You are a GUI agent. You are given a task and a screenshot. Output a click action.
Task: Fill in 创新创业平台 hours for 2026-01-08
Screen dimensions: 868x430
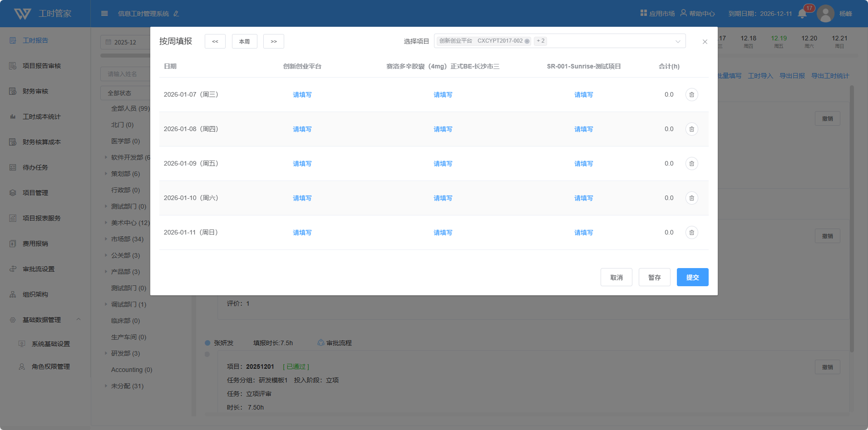pos(302,129)
